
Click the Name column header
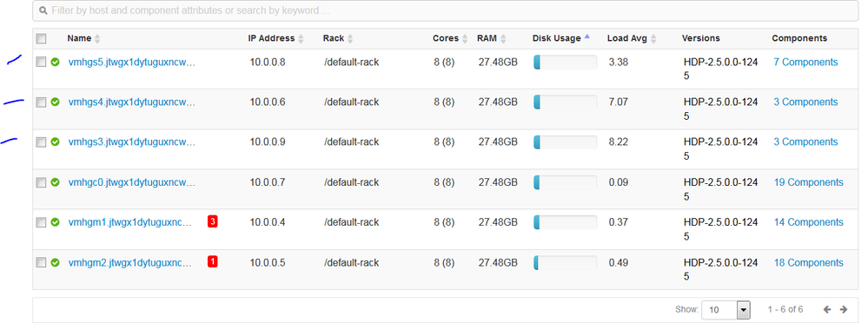click(79, 38)
